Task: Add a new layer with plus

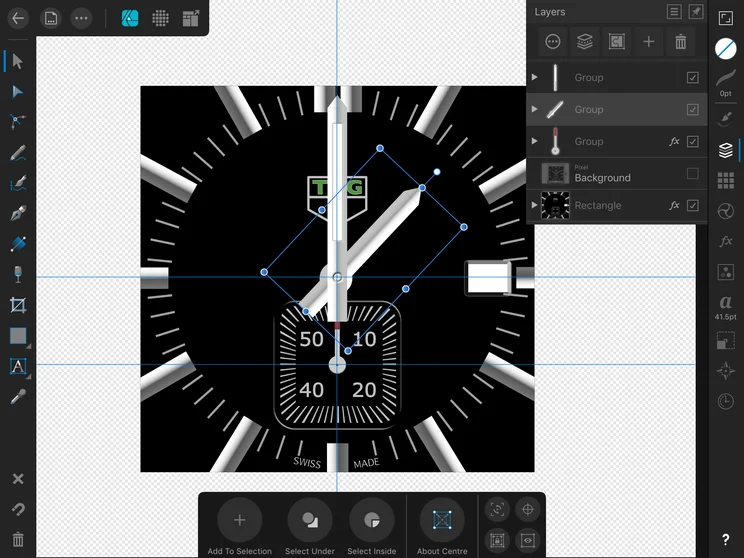Action: (x=649, y=42)
